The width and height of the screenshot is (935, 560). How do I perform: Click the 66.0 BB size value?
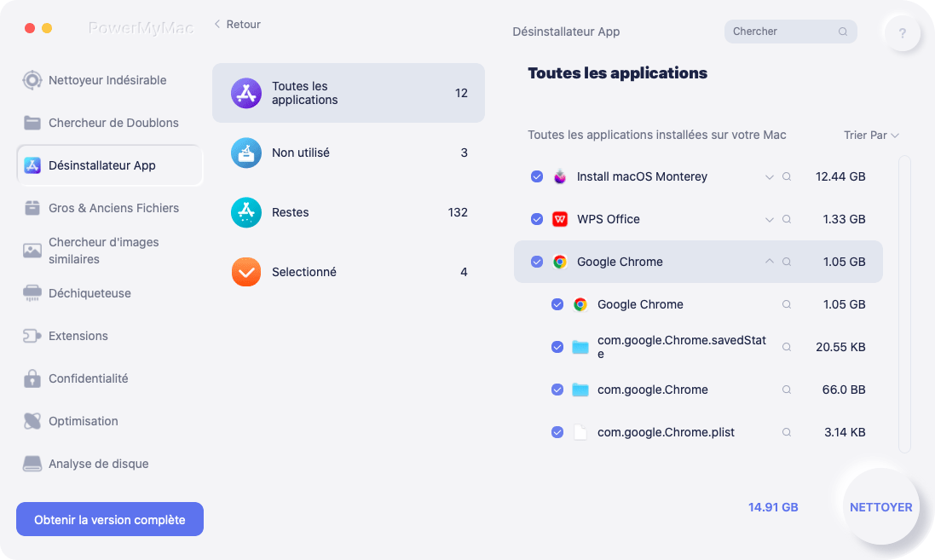844,390
